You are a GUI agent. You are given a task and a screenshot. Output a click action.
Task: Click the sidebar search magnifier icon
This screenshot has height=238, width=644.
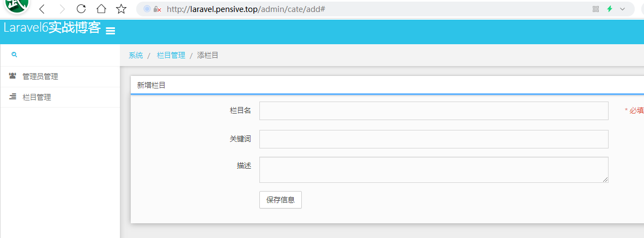click(14, 55)
